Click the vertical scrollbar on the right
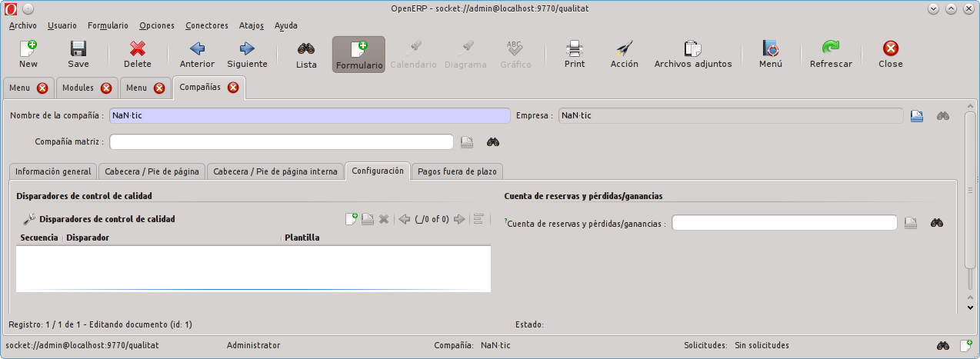Image resolution: width=980 pixels, height=359 pixels. pyautogui.click(x=970, y=209)
